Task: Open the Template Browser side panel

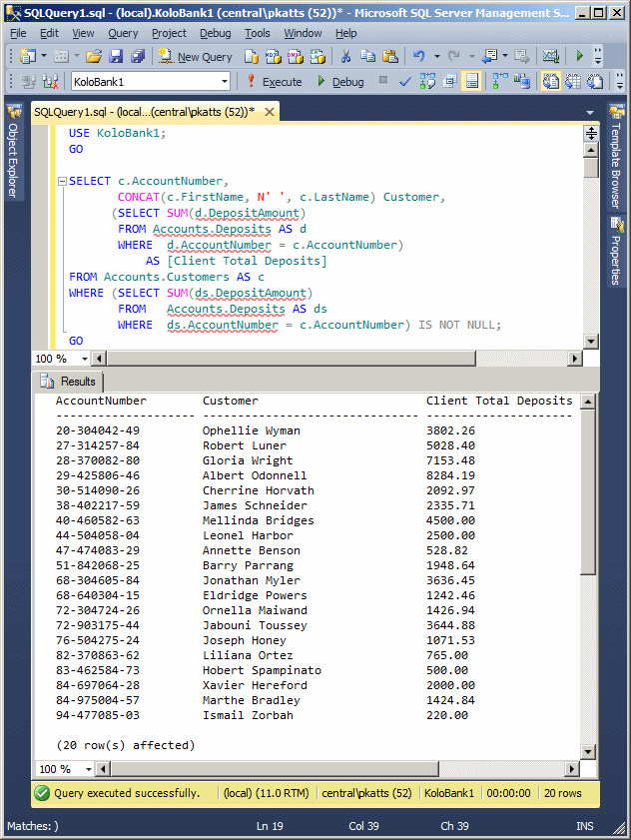Action: (x=616, y=157)
